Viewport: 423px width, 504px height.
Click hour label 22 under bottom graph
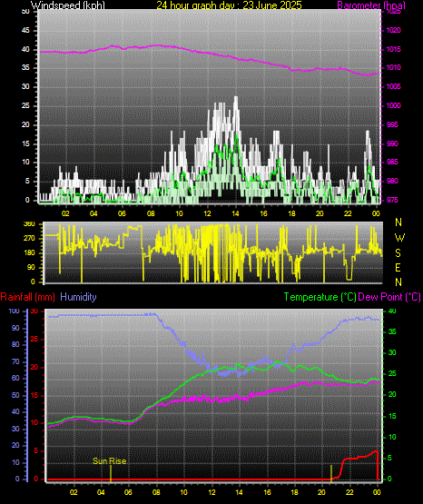(349, 492)
